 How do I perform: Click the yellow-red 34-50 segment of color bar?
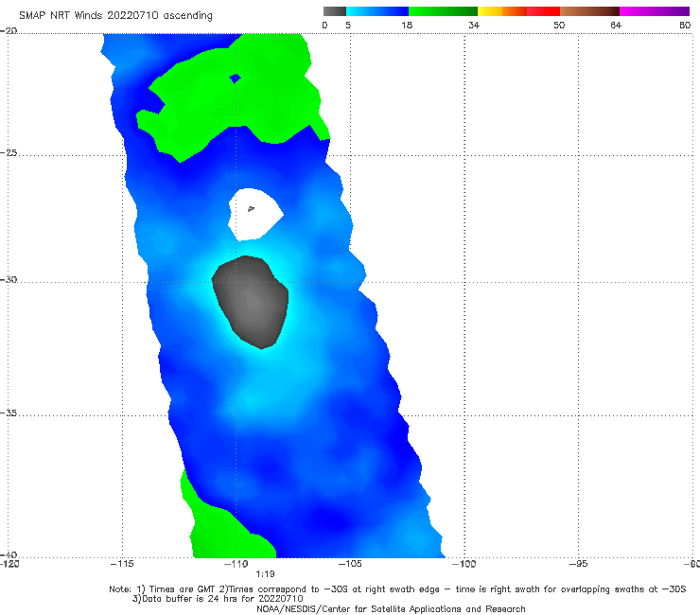(x=518, y=11)
